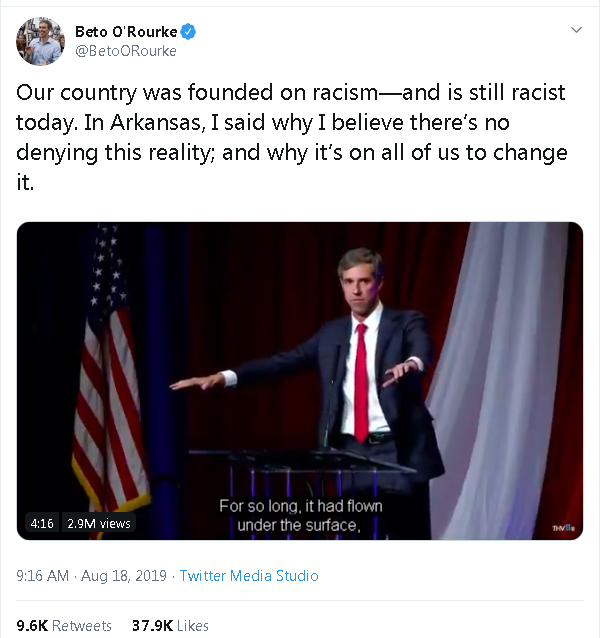View the 9.6K Retweets list
The image size is (608, 638).
pyautogui.click(x=64, y=625)
